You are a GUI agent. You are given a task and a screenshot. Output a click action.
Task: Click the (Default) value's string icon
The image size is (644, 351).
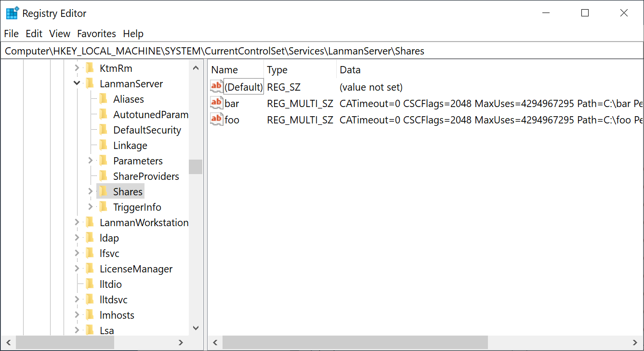[x=216, y=87]
